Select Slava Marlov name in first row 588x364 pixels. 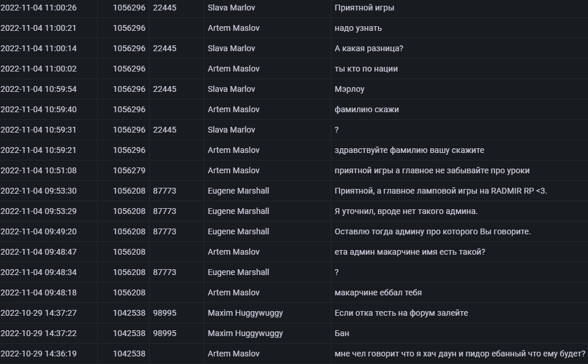231,8
